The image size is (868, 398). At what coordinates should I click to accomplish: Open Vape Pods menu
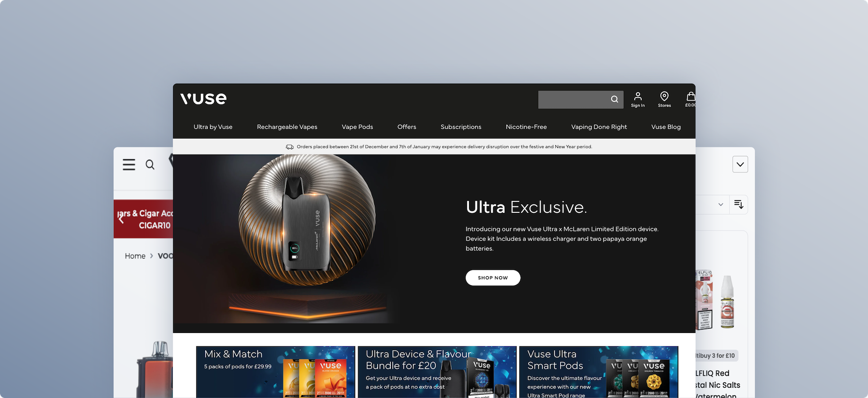click(x=358, y=127)
